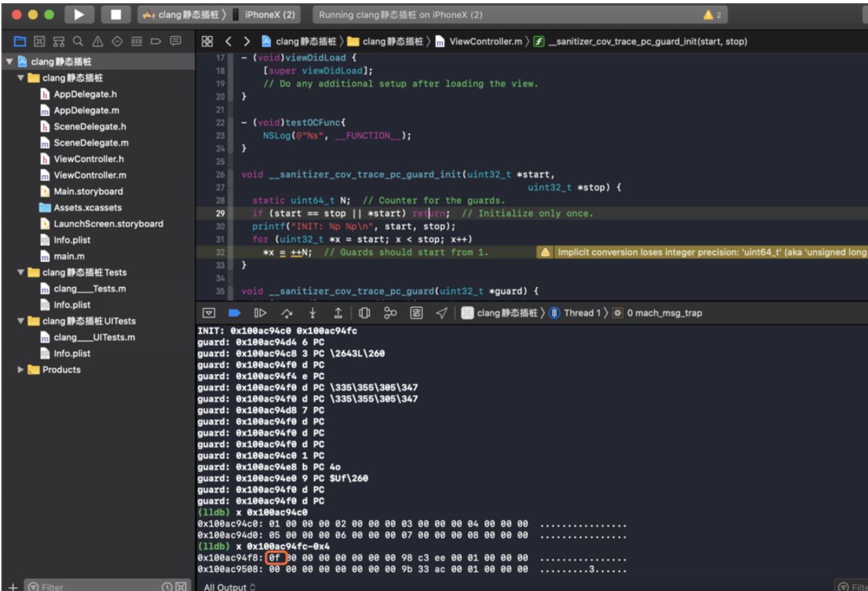Collapse the clang静态插桩 UITests group
The width and height of the screenshot is (868, 591).
coord(21,321)
